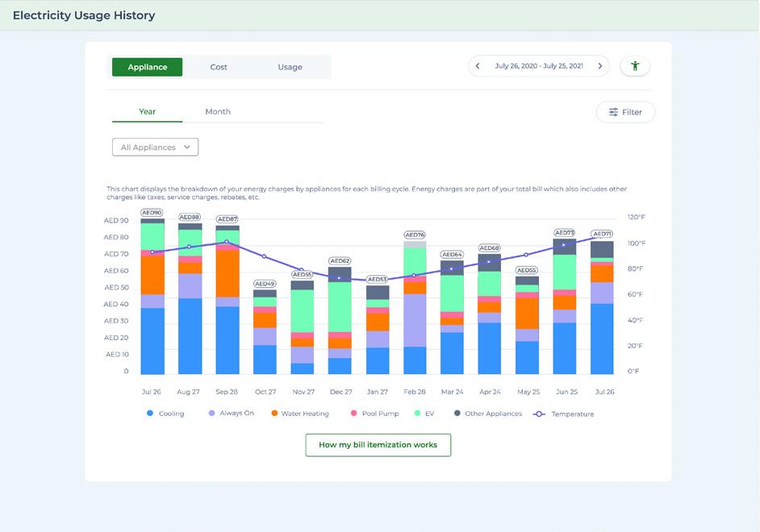Viewport: 760px width, 532px height.
Task: Click the AED90 bar label
Action: click(x=152, y=213)
